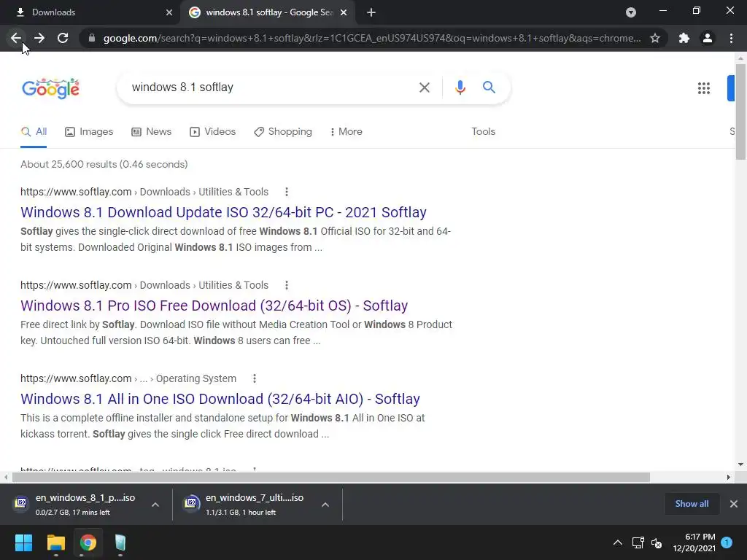Open the Google apps grid
Viewport: 747px width, 560px height.
click(x=704, y=88)
